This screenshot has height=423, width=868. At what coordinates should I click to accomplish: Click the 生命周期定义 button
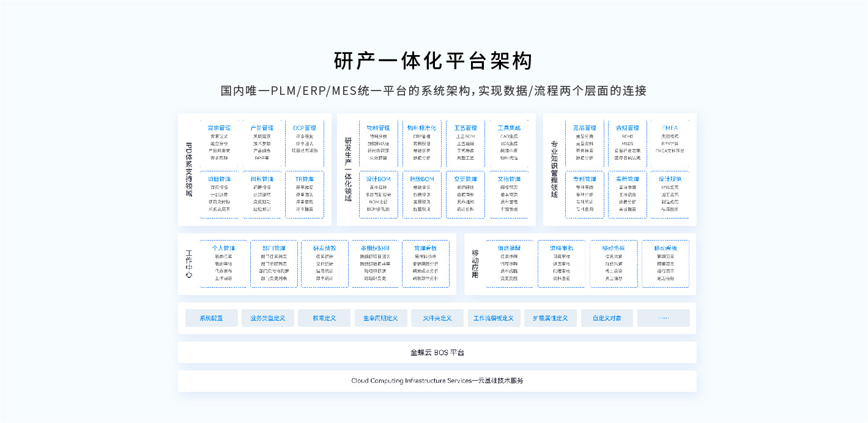tap(380, 318)
